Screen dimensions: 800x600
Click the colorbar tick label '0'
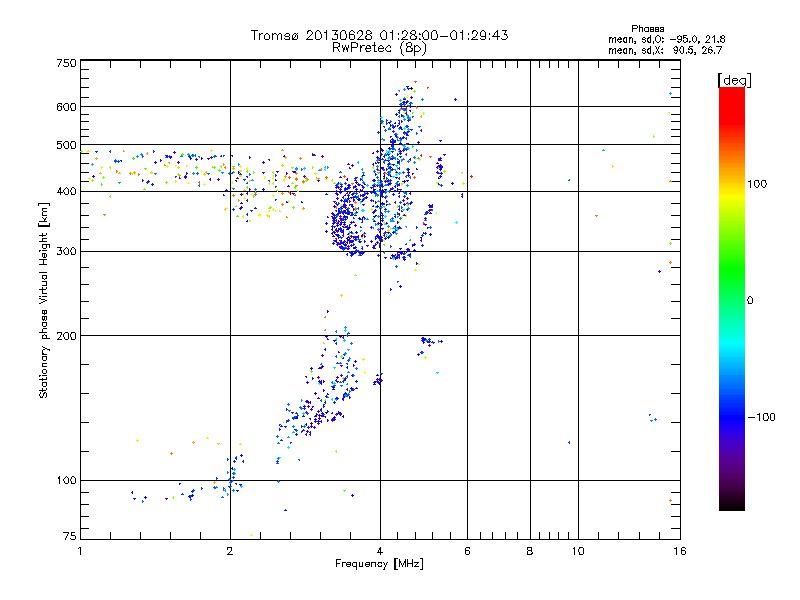(750, 301)
